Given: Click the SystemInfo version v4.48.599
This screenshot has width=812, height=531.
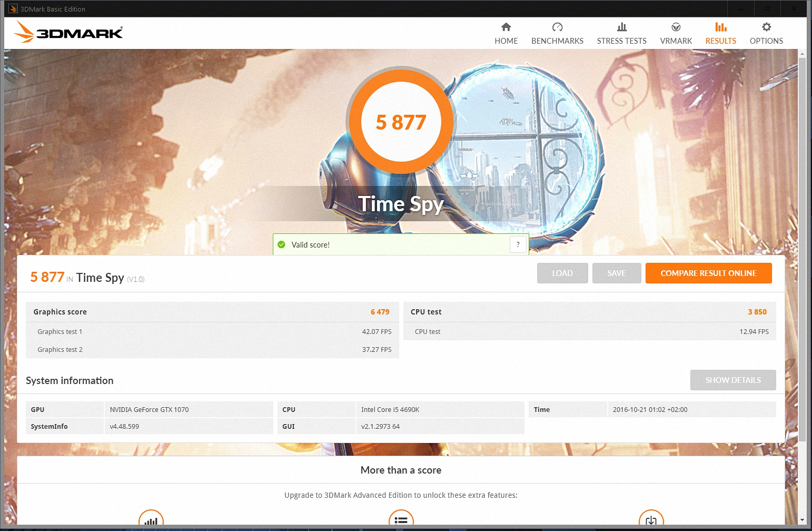Looking at the screenshot, I should point(124,426).
